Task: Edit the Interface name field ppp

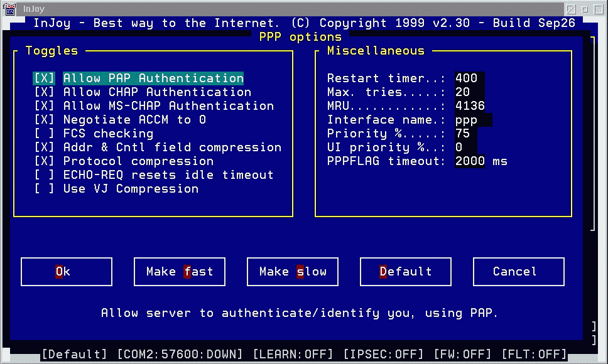Action: pyautogui.click(x=474, y=120)
